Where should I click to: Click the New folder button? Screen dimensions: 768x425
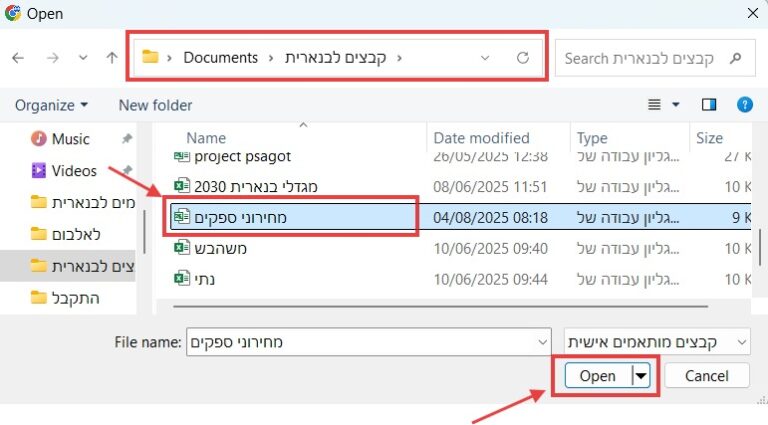pos(155,105)
